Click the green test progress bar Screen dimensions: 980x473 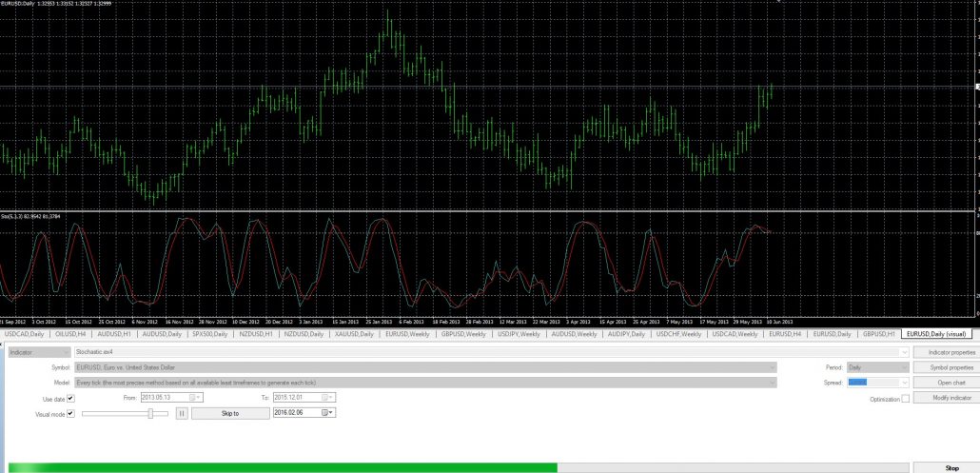click(283, 468)
